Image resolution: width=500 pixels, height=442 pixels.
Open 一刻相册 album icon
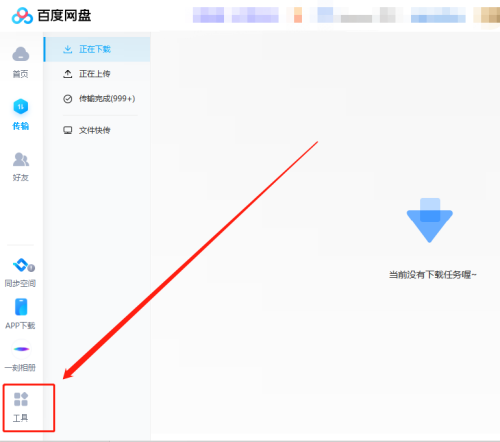[x=21, y=349]
